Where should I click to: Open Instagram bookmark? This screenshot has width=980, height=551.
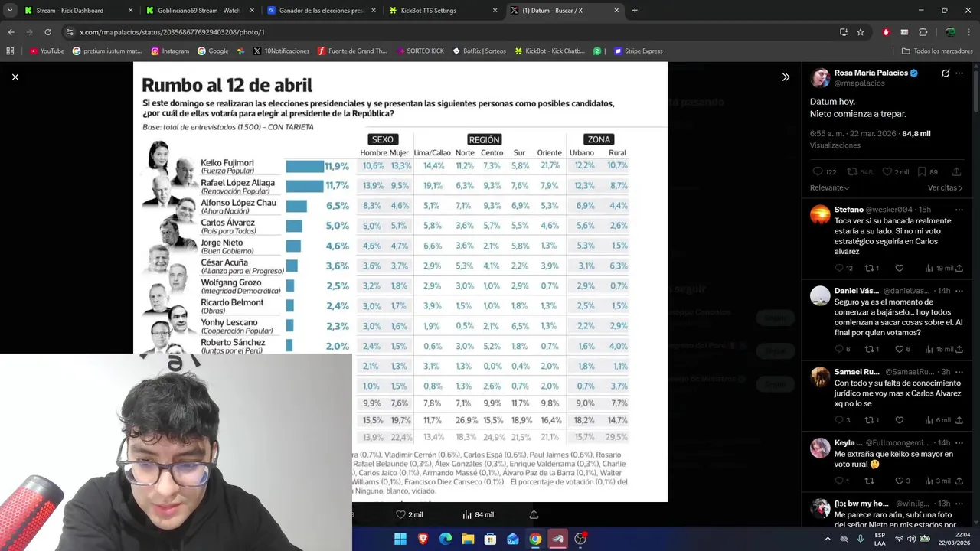170,51
